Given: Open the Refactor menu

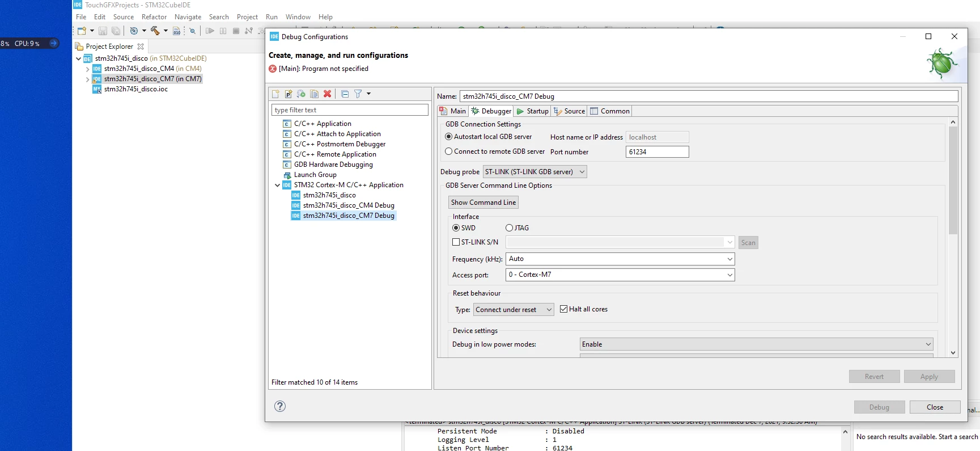Looking at the screenshot, I should [154, 17].
